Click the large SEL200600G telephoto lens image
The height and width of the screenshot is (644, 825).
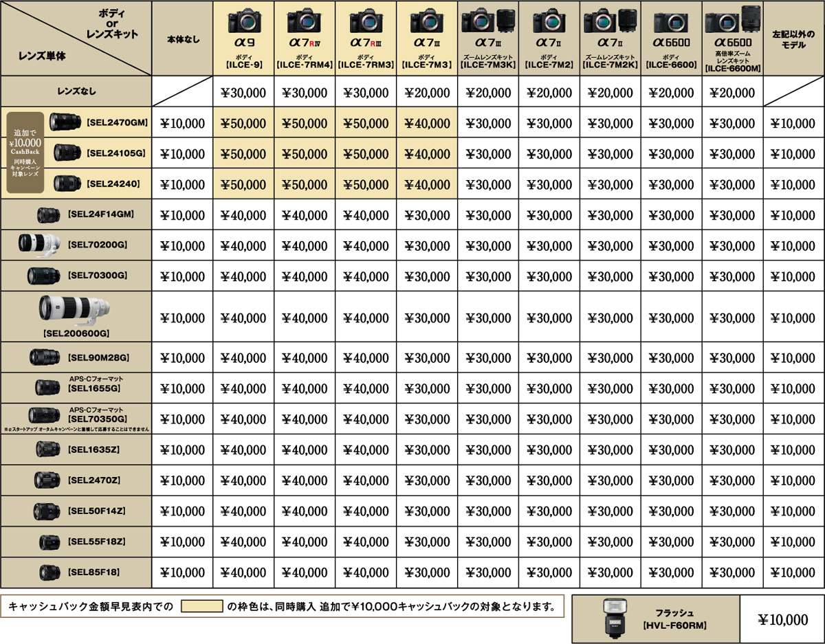coord(76,311)
